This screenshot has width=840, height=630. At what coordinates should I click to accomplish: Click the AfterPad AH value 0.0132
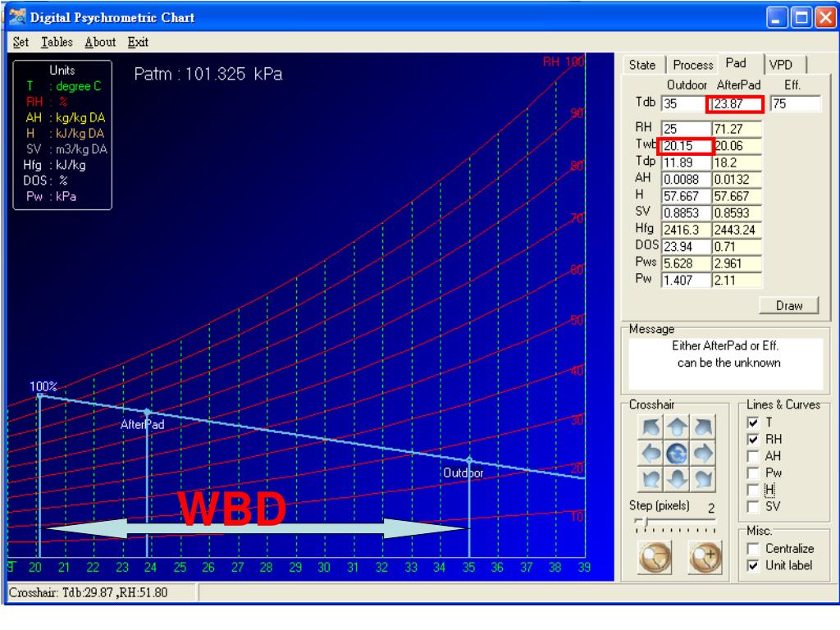pos(737,180)
